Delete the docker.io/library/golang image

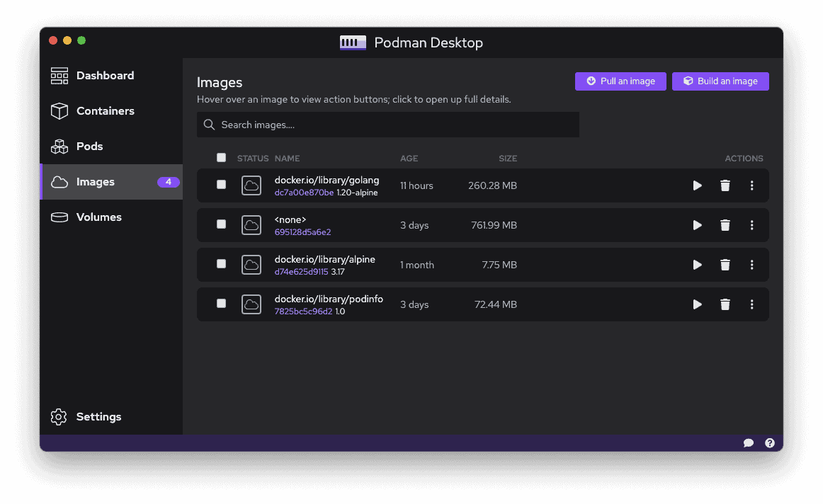coord(725,185)
